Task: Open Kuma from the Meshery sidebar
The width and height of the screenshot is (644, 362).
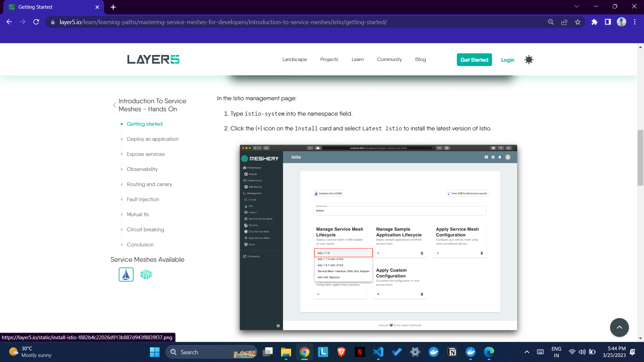Action: click(252, 244)
